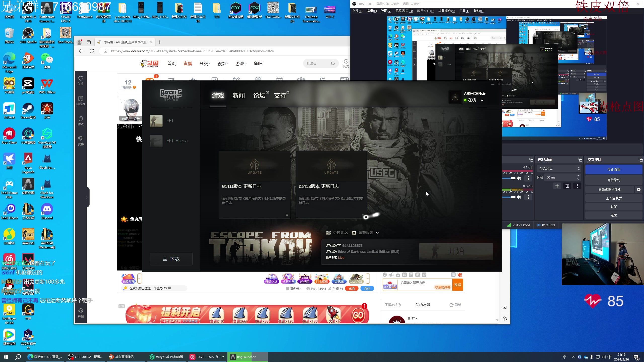The image size is (644, 362).
Task: Click the 充值 recharge button on Douyu
Action: click(352, 289)
